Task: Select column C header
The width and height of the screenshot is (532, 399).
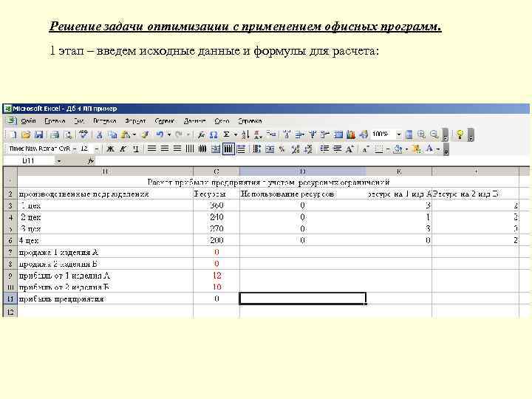Action: pos(216,171)
